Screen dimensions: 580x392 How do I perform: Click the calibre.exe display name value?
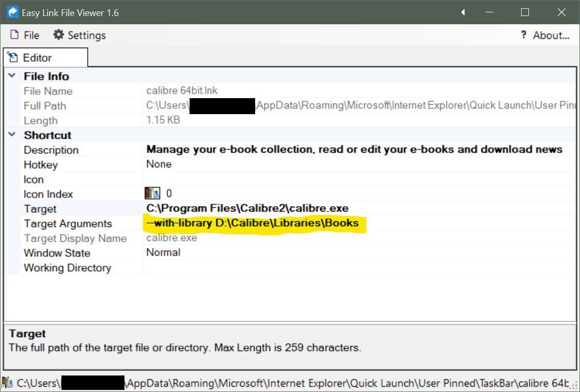coord(171,238)
